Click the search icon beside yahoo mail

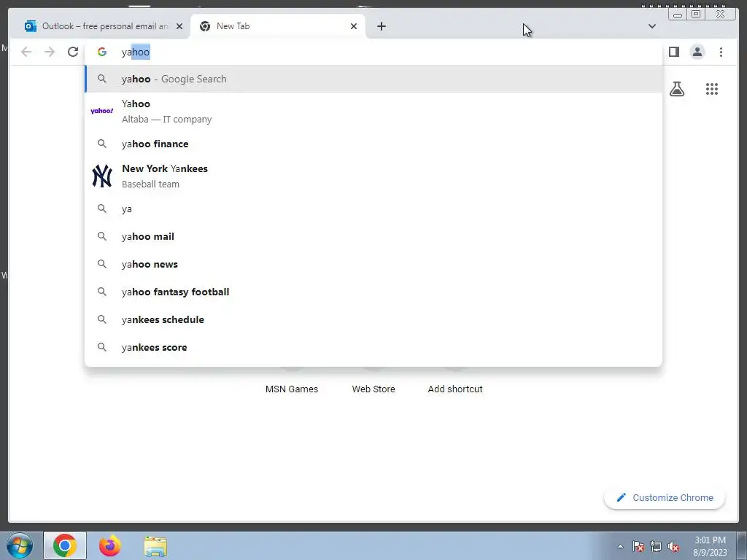pos(102,236)
